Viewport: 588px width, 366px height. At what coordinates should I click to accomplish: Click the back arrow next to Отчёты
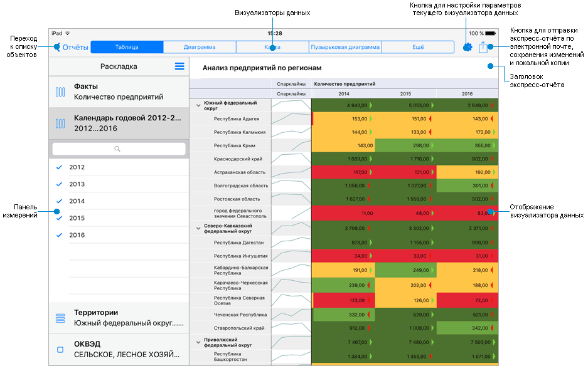point(57,47)
